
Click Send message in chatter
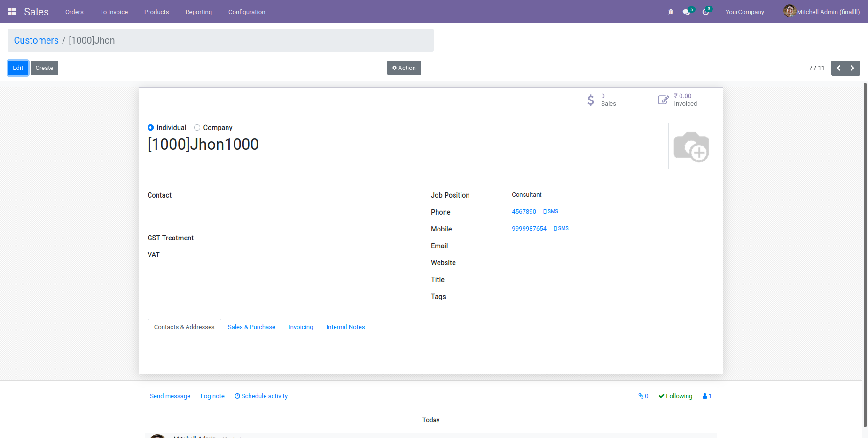(x=170, y=396)
